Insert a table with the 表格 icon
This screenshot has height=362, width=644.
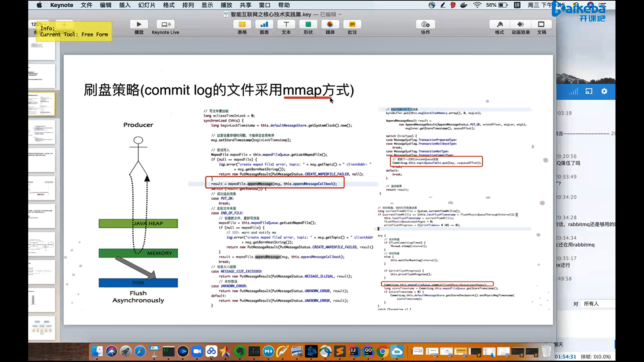[242, 24]
